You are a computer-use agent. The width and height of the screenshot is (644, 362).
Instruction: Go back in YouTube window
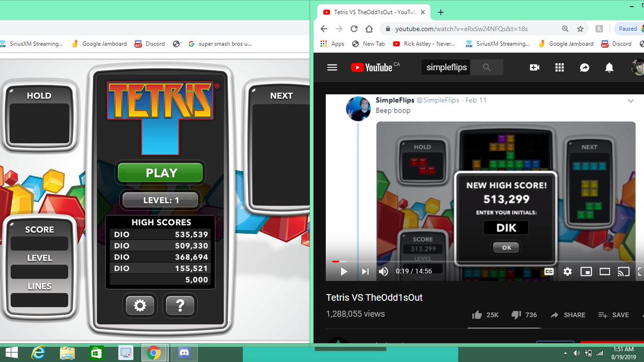324,29
